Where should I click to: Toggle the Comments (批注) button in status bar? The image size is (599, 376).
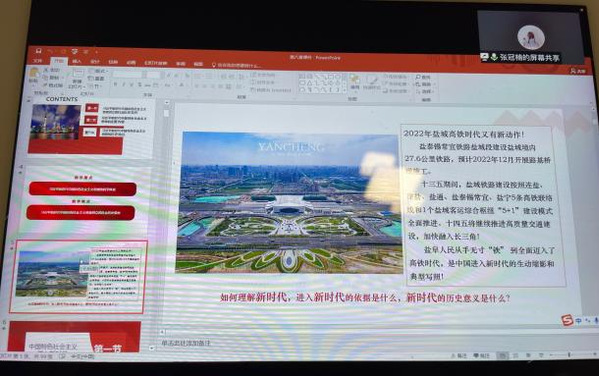click(482, 356)
